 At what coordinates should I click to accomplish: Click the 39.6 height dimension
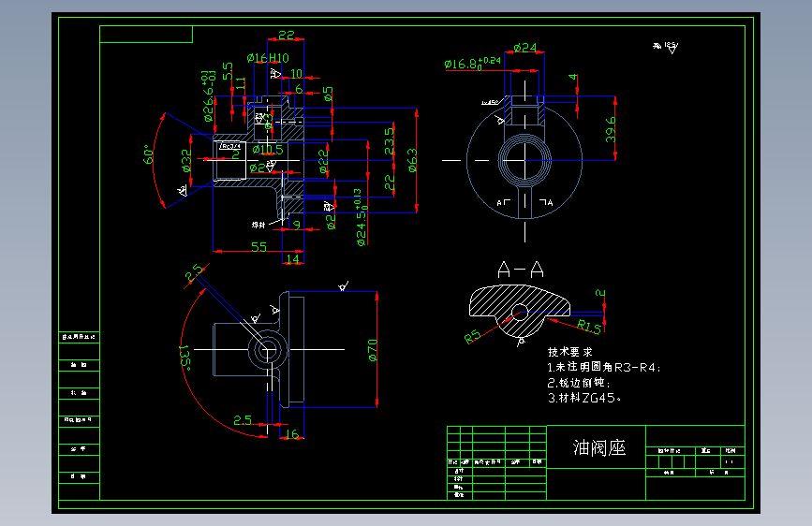610,129
